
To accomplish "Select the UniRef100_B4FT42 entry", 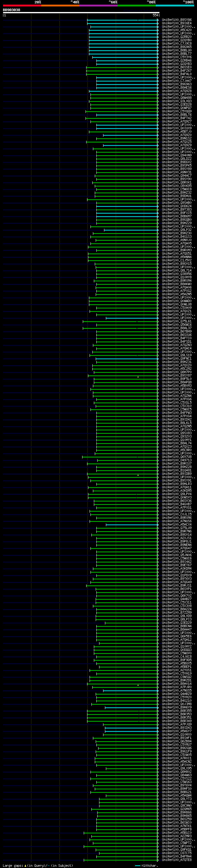I will click(x=177, y=118).
